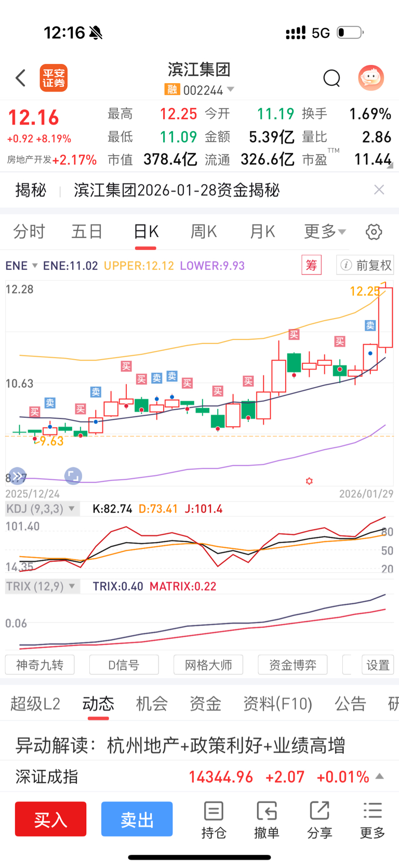Open the Ping An Securities logo
Screen dimensions: 399x868
pos(54,78)
